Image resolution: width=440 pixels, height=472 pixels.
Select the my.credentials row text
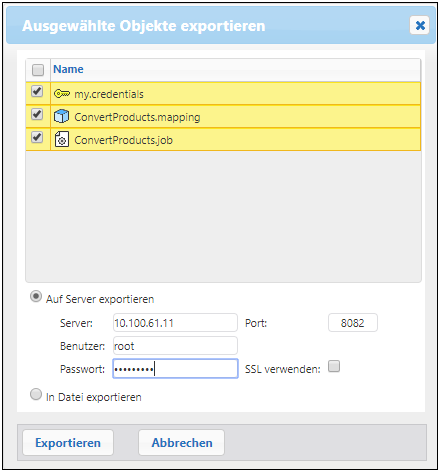[109, 94]
